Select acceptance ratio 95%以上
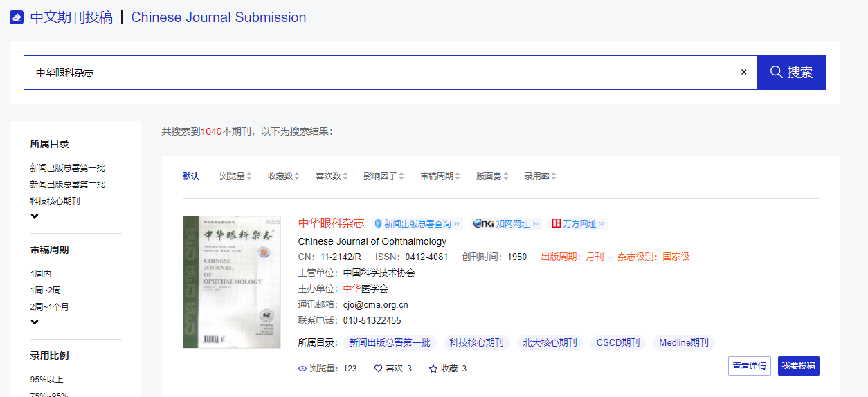Image resolution: width=868 pixels, height=397 pixels. point(46,380)
